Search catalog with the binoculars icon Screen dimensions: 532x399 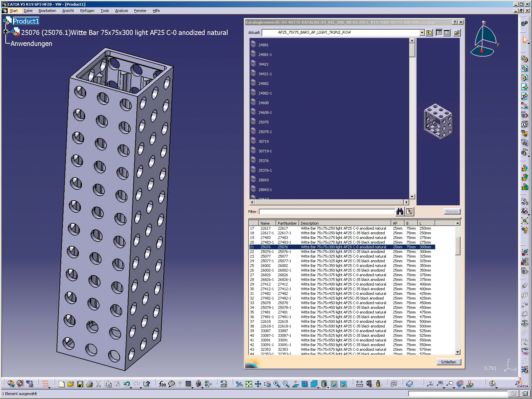point(400,211)
